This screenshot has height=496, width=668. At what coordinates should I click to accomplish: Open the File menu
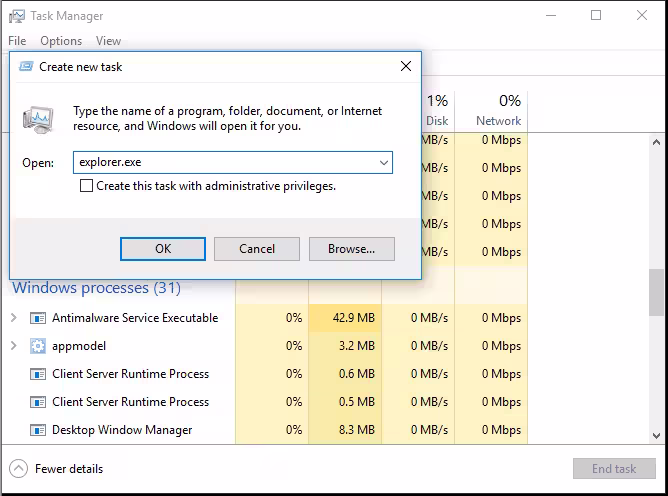tap(17, 41)
